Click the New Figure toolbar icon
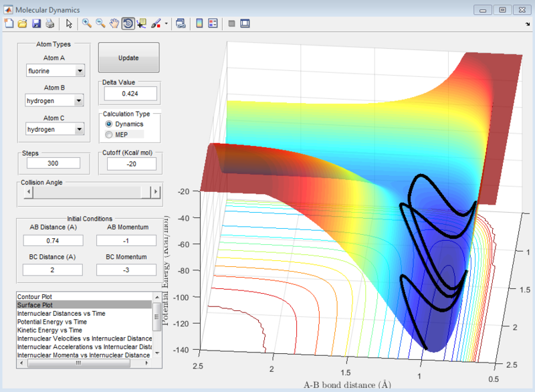Image resolution: width=535 pixels, height=392 pixels. [x=9, y=23]
